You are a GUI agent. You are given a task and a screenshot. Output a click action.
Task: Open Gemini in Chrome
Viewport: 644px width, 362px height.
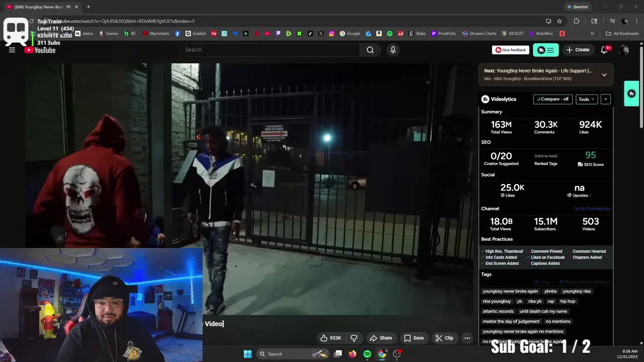pyautogui.click(x=577, y=7)
